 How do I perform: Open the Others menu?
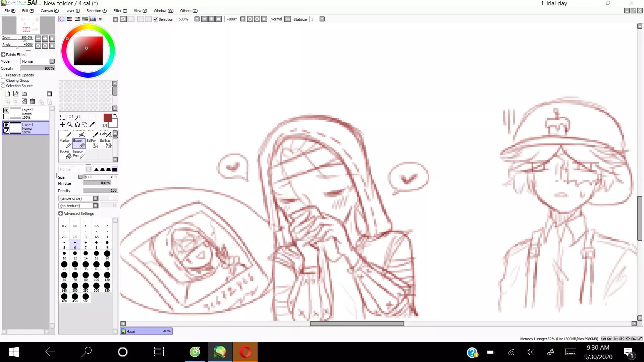[189, 11]
